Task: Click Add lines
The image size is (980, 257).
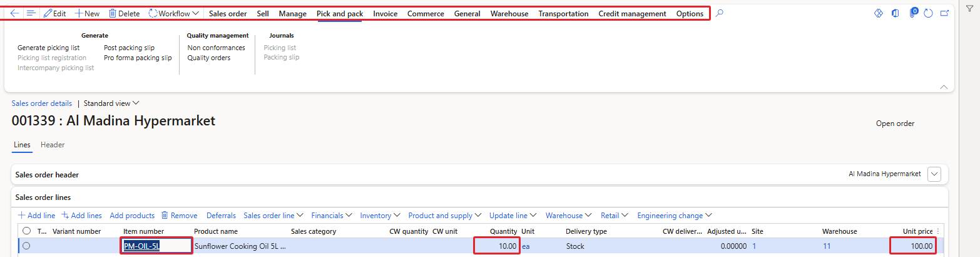Action: tap(81, 216)
